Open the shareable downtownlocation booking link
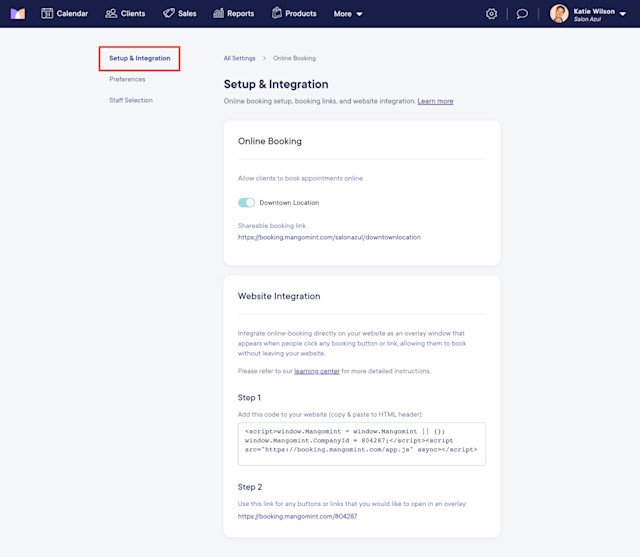The width and height of the screenshot is (640, 557). pos(329,237)
